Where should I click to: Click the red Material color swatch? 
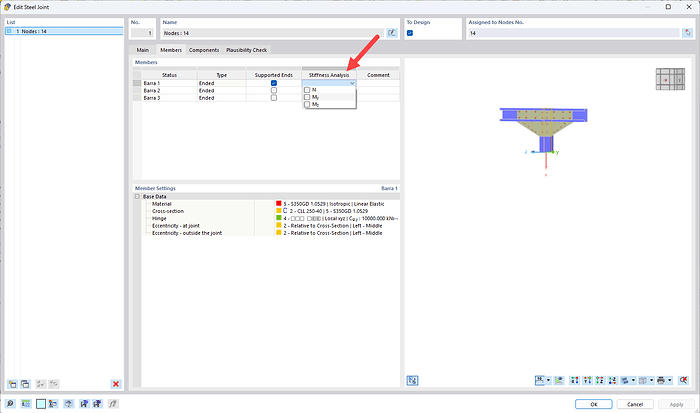279,204
